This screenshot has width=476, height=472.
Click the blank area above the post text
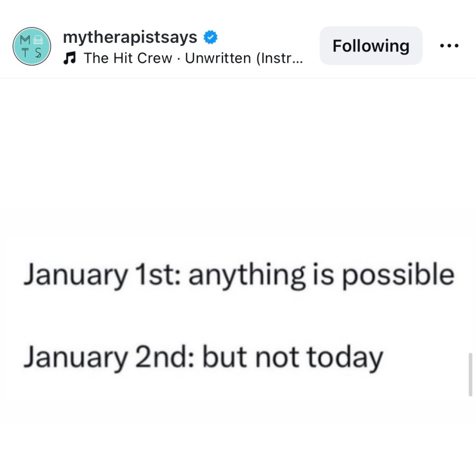click(238, 158)
